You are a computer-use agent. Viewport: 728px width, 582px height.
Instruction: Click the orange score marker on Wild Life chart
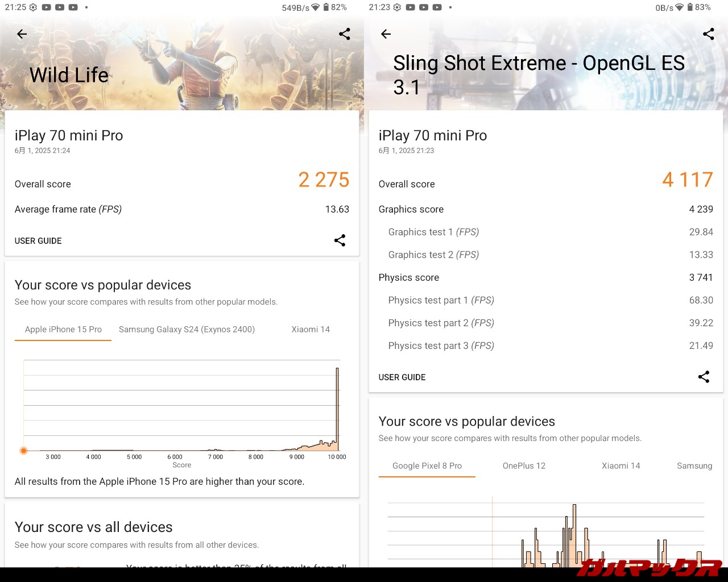(x=23, y=451)
